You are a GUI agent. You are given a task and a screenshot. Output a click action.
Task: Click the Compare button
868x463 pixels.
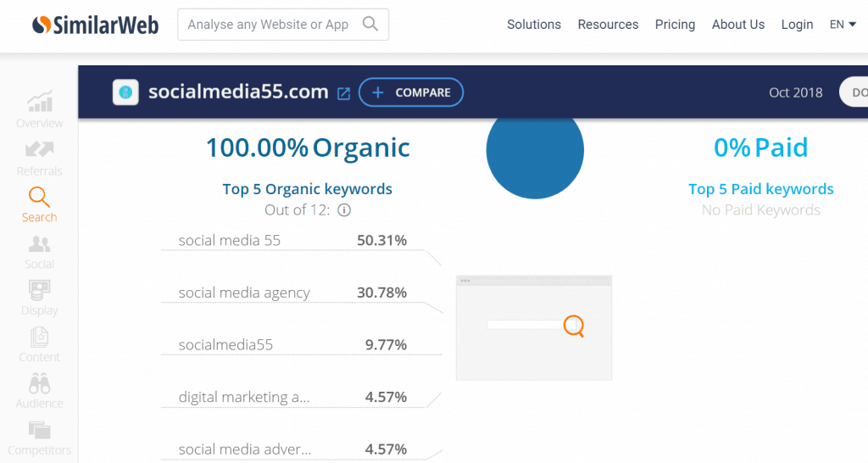(411, 92)
